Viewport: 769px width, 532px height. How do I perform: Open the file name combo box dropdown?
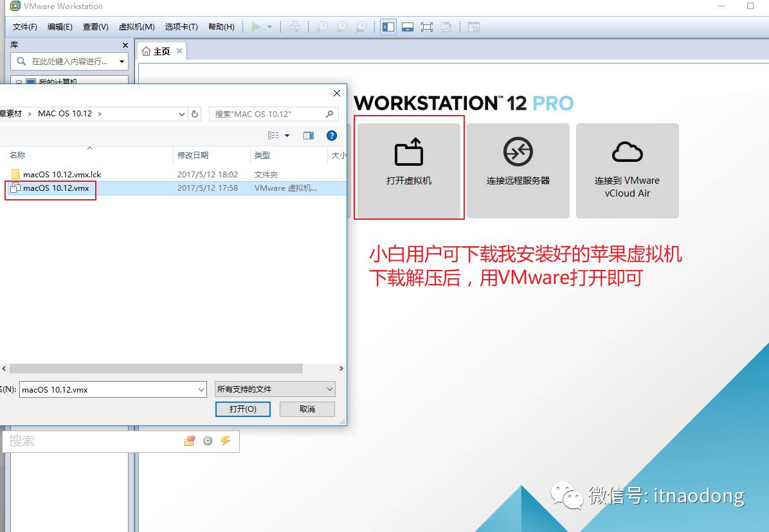pyautogui.click(x=201, y=390)
